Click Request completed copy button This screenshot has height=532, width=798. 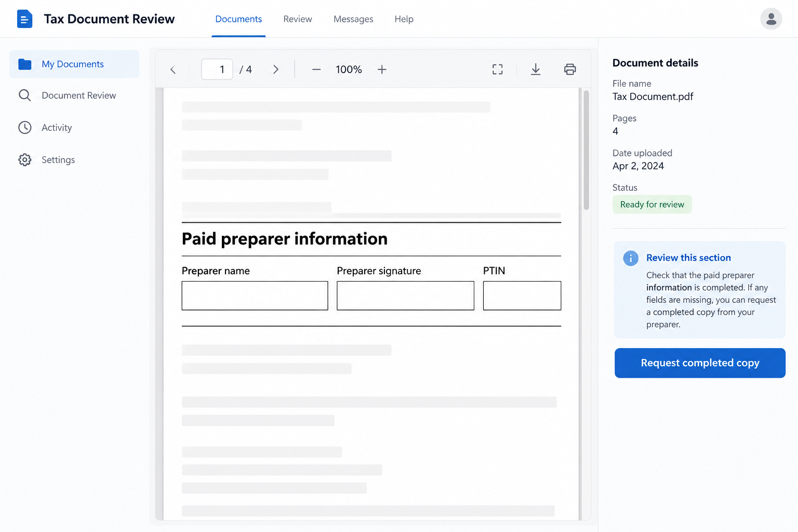700,363
